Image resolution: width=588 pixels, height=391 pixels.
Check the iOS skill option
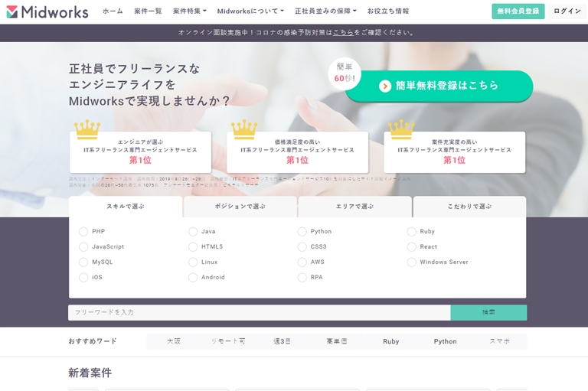(x=83, y=278)
